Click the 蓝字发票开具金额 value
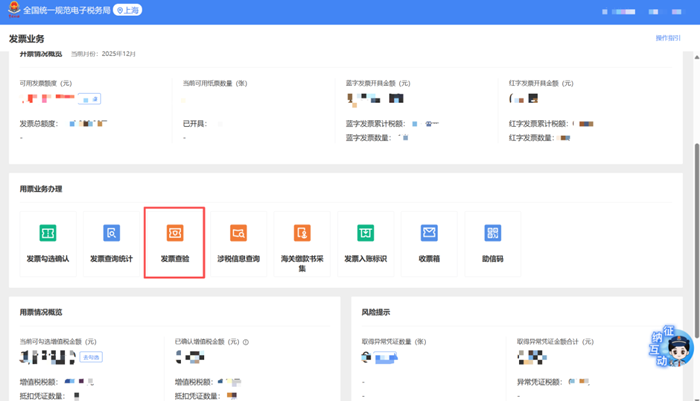Screen dimensions: 700x401 click(x=375, y=99)
